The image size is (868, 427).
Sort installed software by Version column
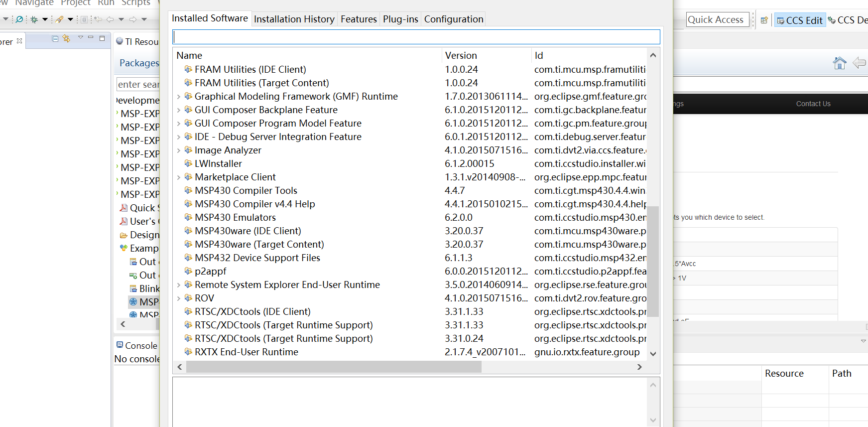[x=486, y=55]
